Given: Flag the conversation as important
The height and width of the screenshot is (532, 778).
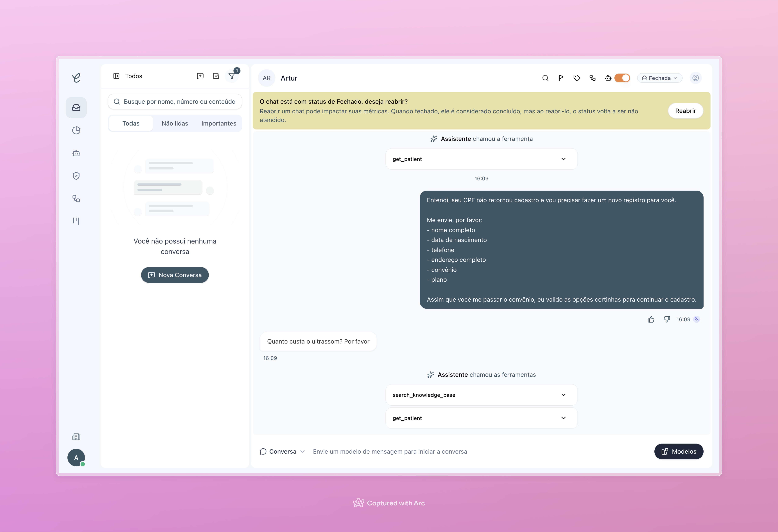Looking at the screenshot, I should [x=561, y=78].
